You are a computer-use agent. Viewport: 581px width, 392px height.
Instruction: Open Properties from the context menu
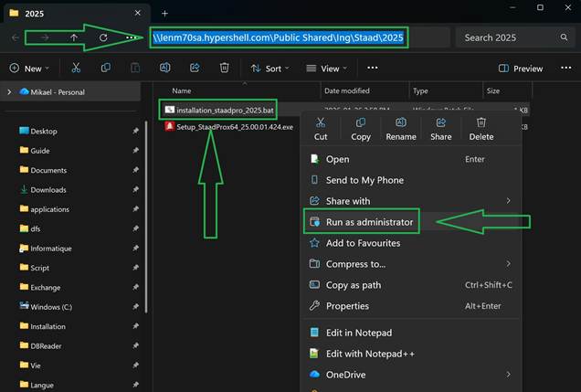click(410, 306)
